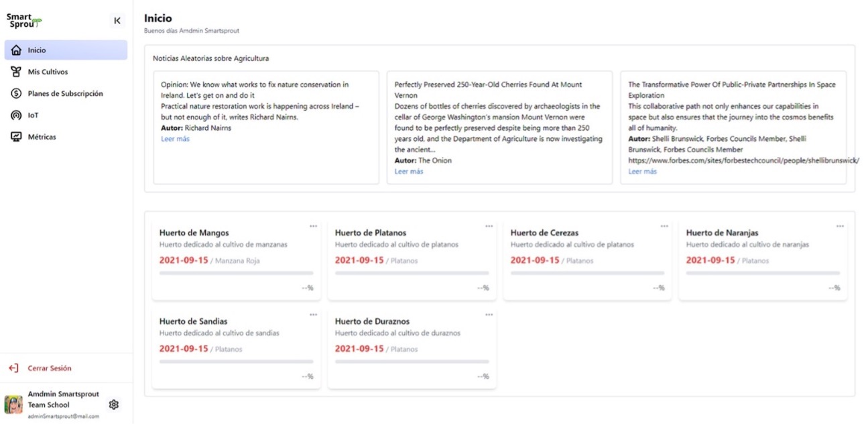Click Leer más on The Onion article
The image size is (868, 426).
[409, 172]
